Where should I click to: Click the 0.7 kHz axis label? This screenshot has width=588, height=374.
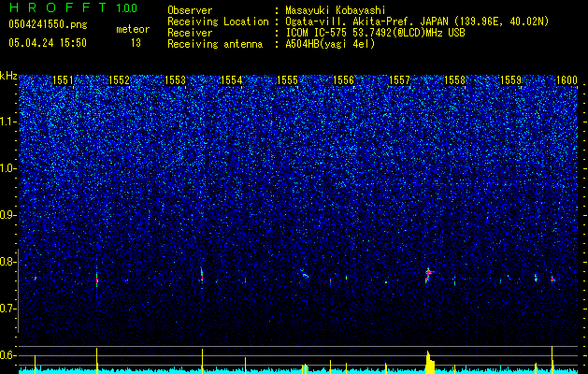7,309
